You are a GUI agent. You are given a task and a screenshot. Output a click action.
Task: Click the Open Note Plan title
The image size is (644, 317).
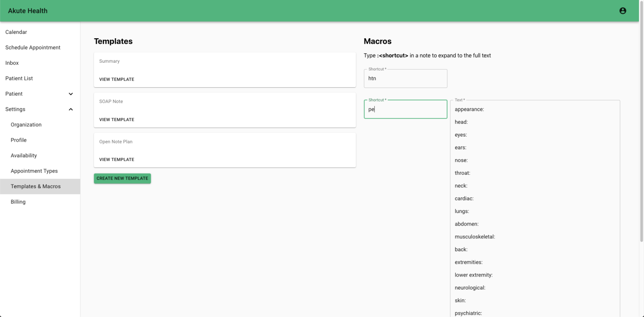116,142
